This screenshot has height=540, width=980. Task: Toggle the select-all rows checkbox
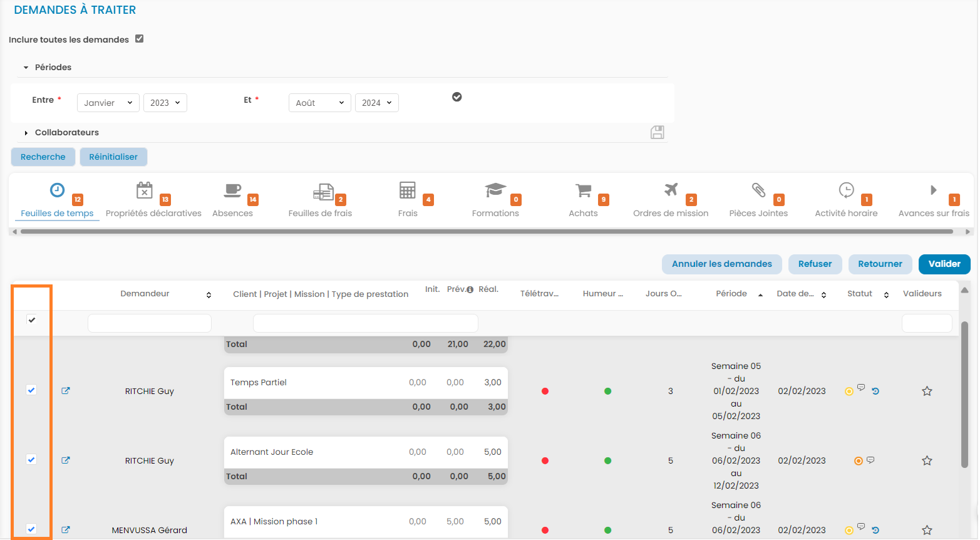[x=32, y=320]
